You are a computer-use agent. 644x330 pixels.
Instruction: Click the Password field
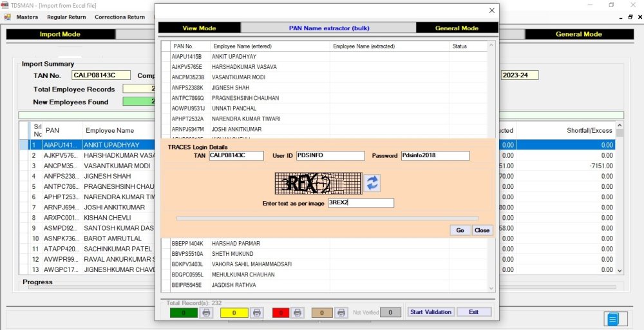(x=435, y=155)
